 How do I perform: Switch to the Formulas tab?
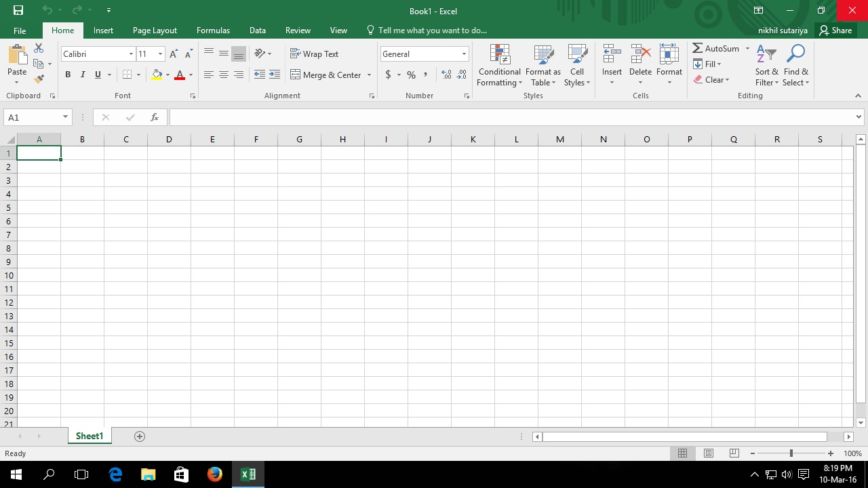[x=213, y=30]
